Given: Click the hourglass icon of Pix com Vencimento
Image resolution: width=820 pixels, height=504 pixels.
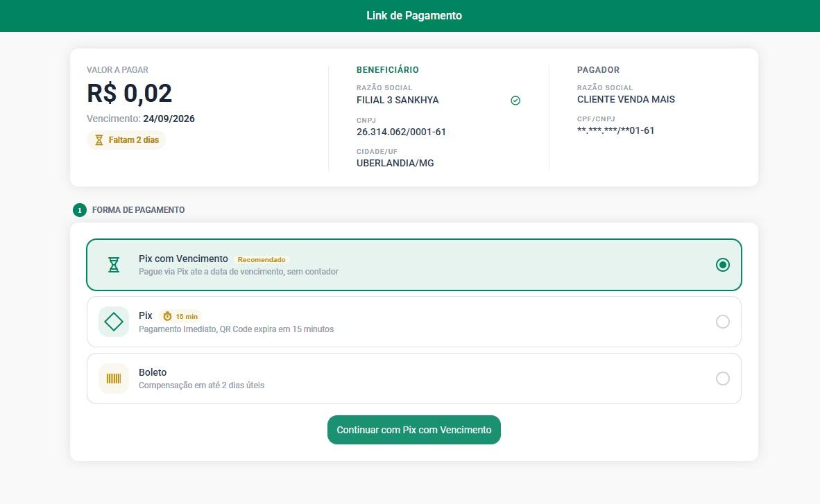Looking at the screenshot, I should pyautogui.click(x=114, y=265).
